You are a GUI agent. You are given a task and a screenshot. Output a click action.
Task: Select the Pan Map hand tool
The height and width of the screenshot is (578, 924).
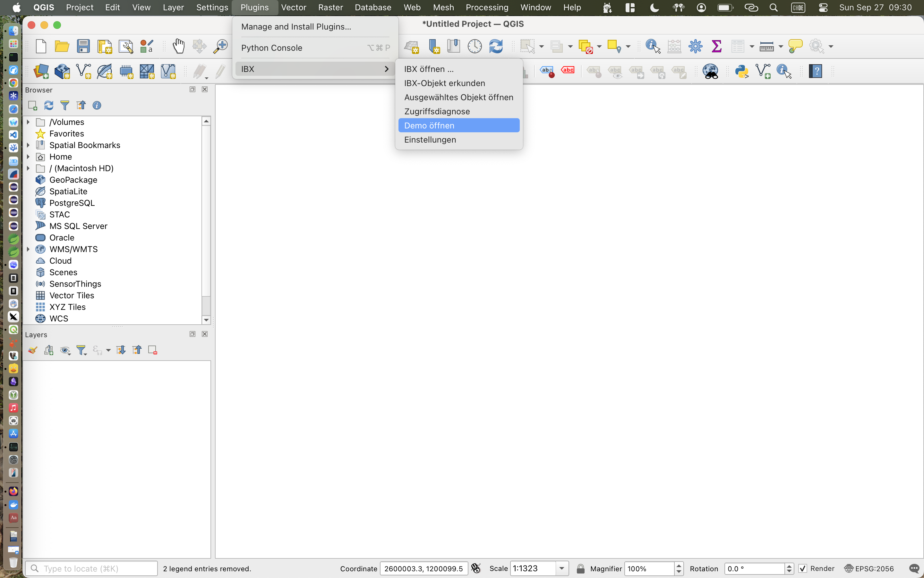point(178,47)
